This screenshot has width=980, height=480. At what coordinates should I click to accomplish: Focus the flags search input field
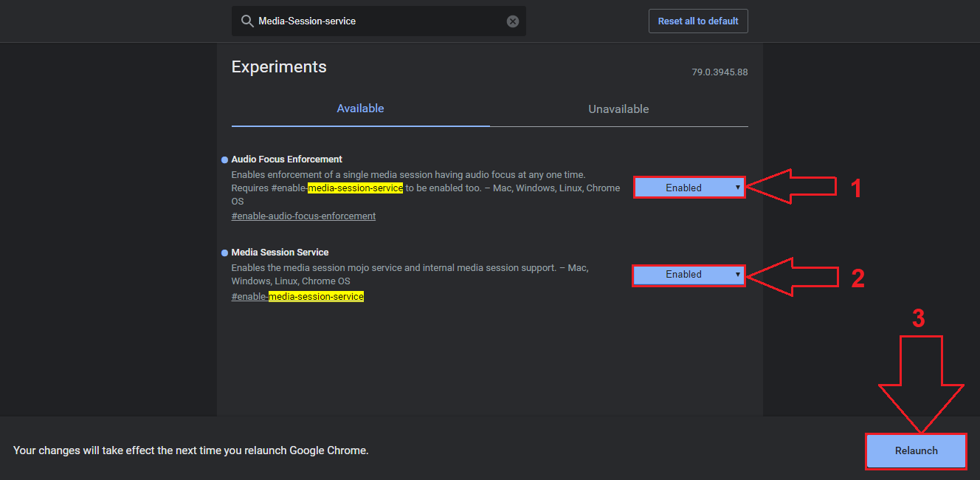(376, 21)
